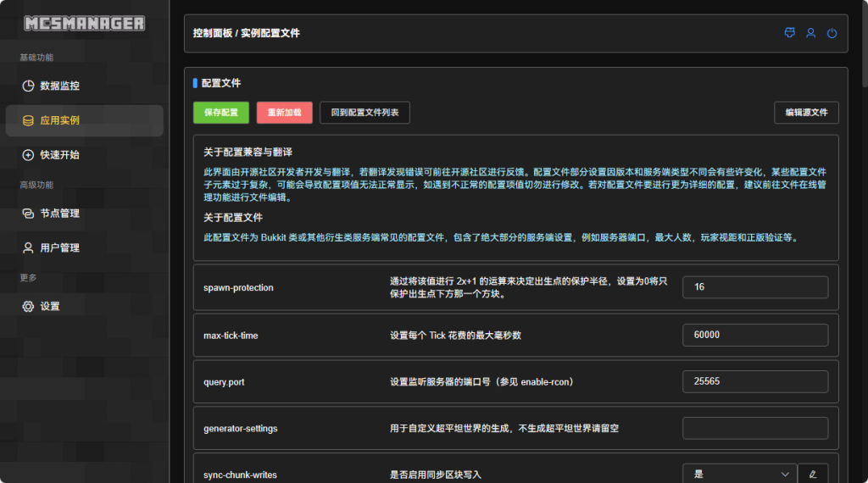Viewport: 868px width, 483px height.
Task: Click the green 保存配置 button
Action: [221, 113]
